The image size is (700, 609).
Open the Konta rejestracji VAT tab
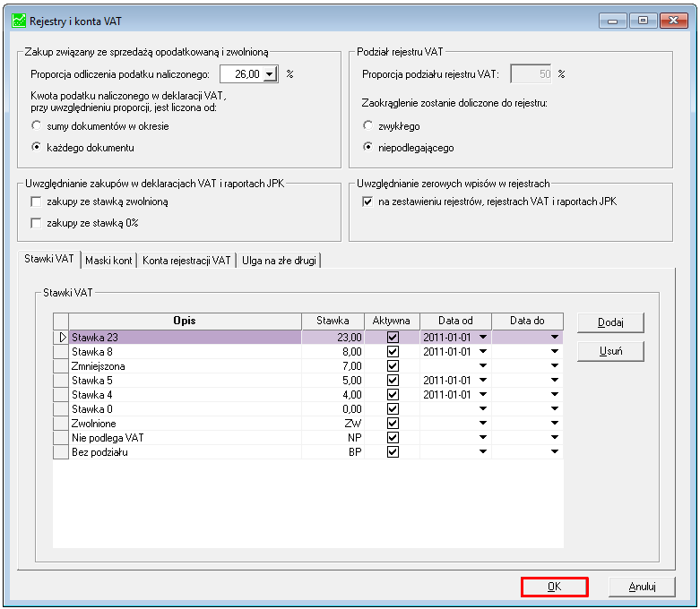[186, 261]
